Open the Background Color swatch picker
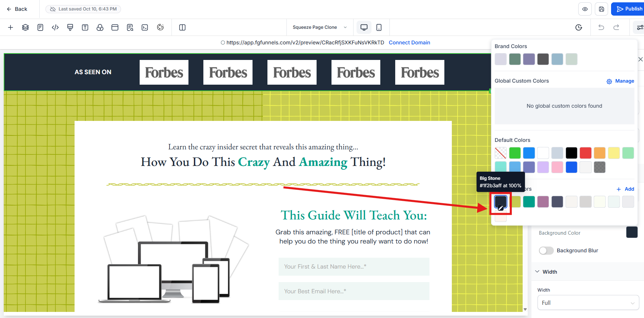The width and height of the screenshot is (644, 318). coord(632,232)
